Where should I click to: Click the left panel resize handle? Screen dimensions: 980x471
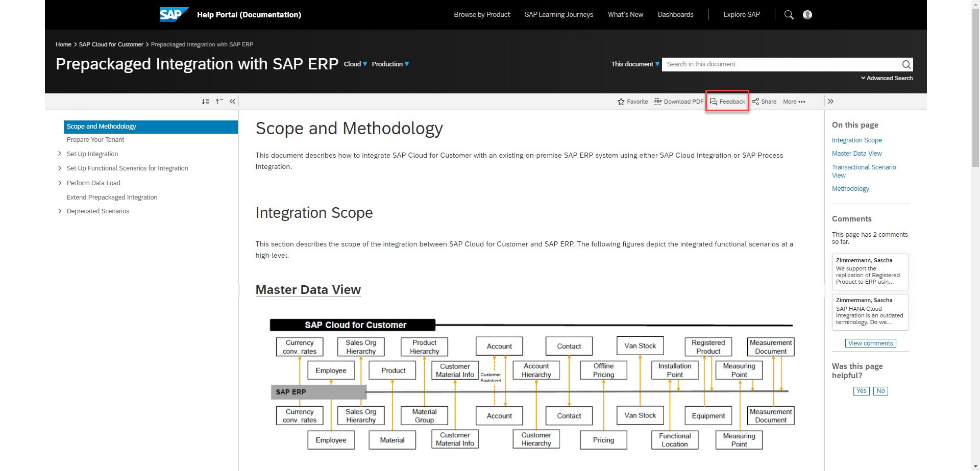[x=238, y=290]
